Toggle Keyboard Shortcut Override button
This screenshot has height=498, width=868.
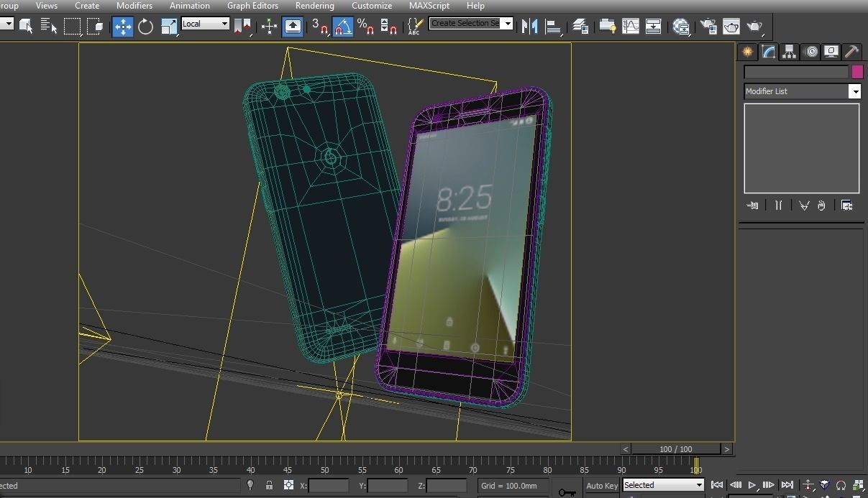pos(293,27)
